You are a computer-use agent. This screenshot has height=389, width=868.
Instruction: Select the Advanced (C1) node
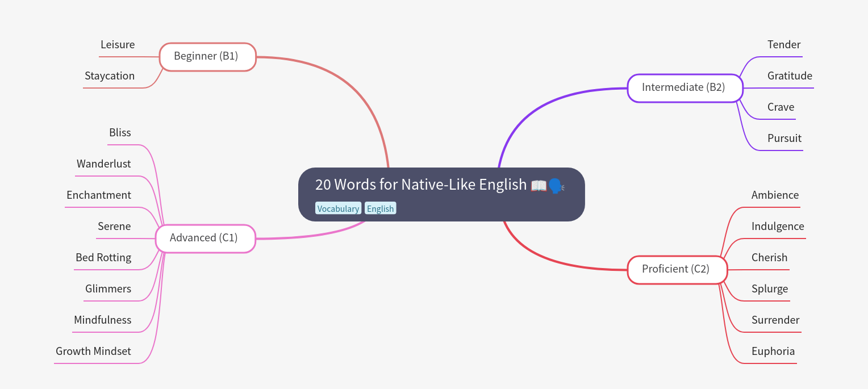(x=206, y=239)
